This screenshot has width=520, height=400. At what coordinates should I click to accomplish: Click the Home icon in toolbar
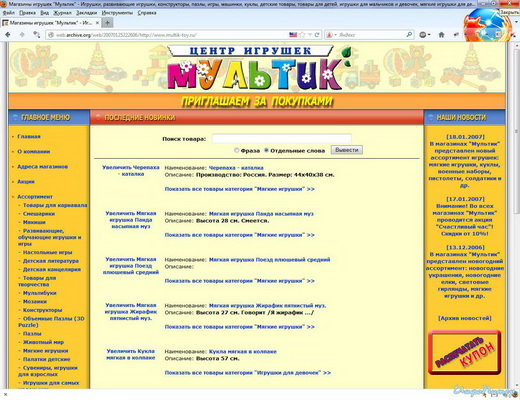pyautogui.click(x=441, y=35)
